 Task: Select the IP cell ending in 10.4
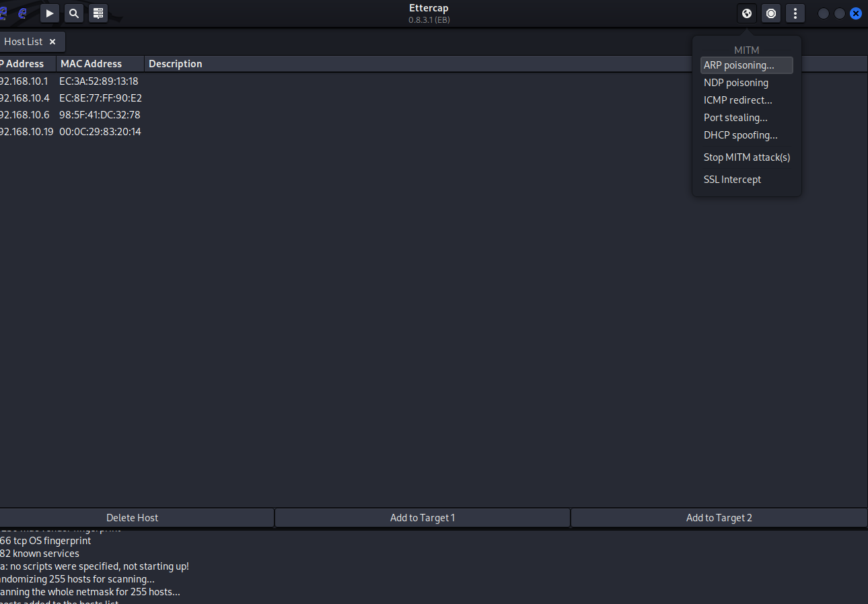coord(25,98)
